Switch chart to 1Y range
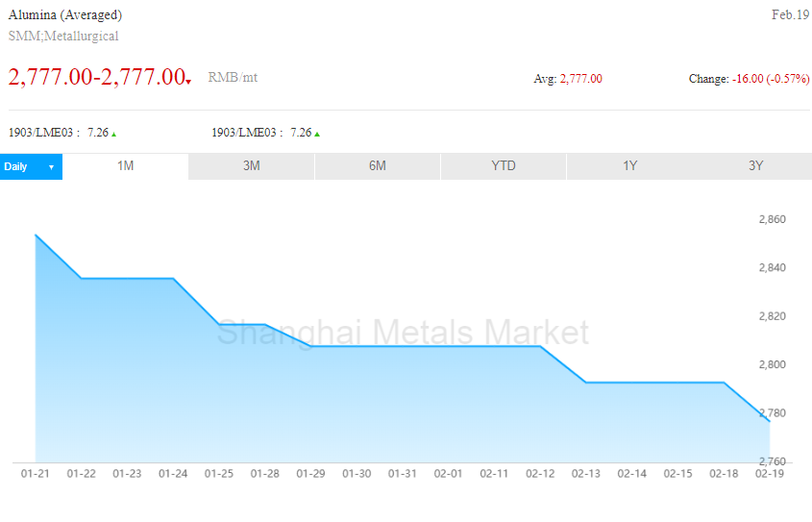Viewport: 812px width, 522px height. [x=629, y=166]
